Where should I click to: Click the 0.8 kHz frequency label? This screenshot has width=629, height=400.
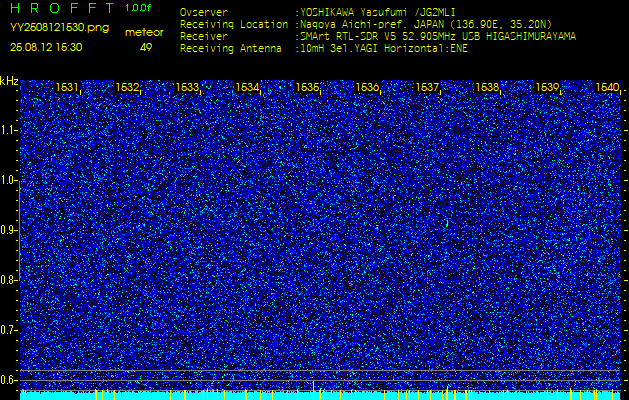click(9, 280)
